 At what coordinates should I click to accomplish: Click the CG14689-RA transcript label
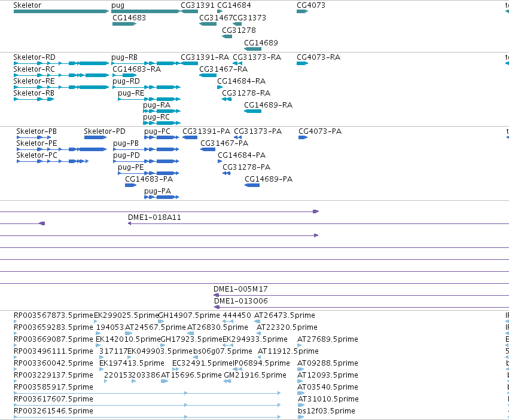point(268,105)
